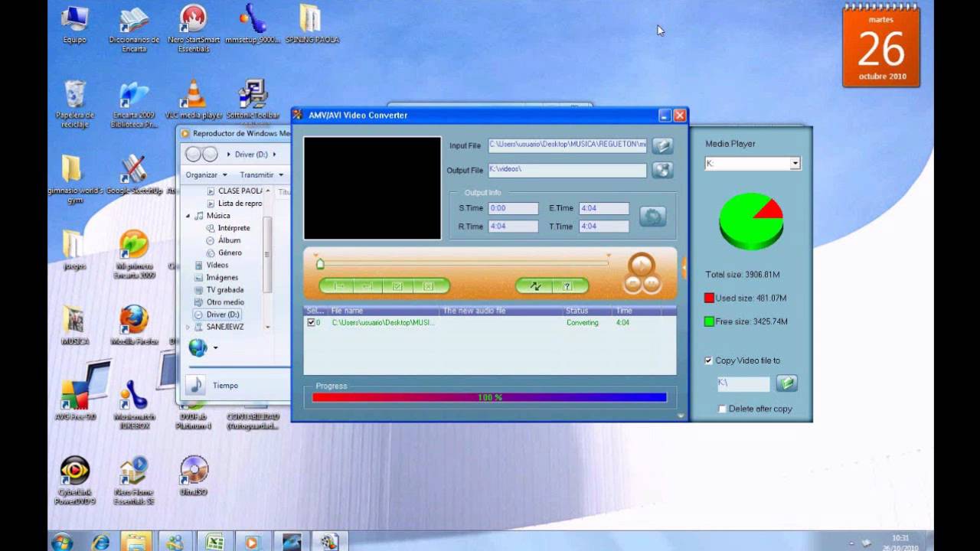This screenshot has width=980, height=551.
Task: Open Google SketchUp desktop icon
Action: pos(134,175)
